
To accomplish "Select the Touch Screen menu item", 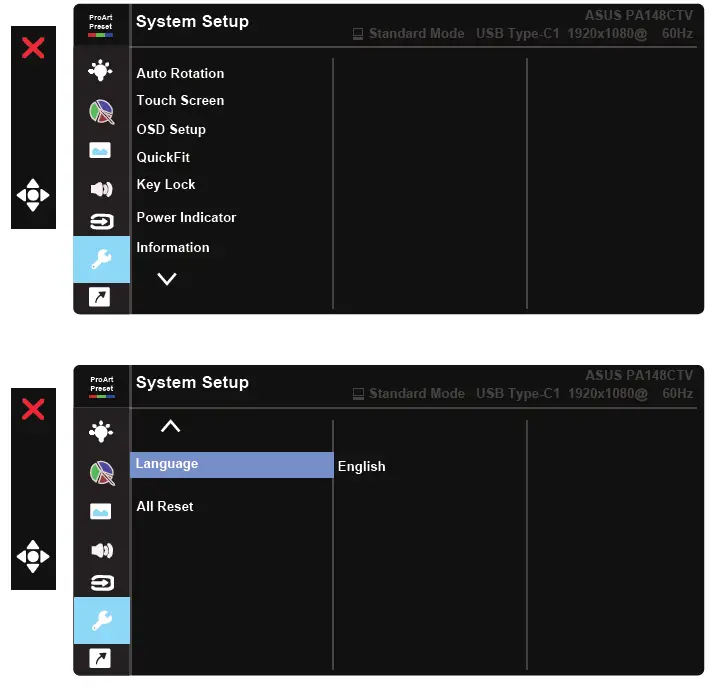I will [180, 100].
